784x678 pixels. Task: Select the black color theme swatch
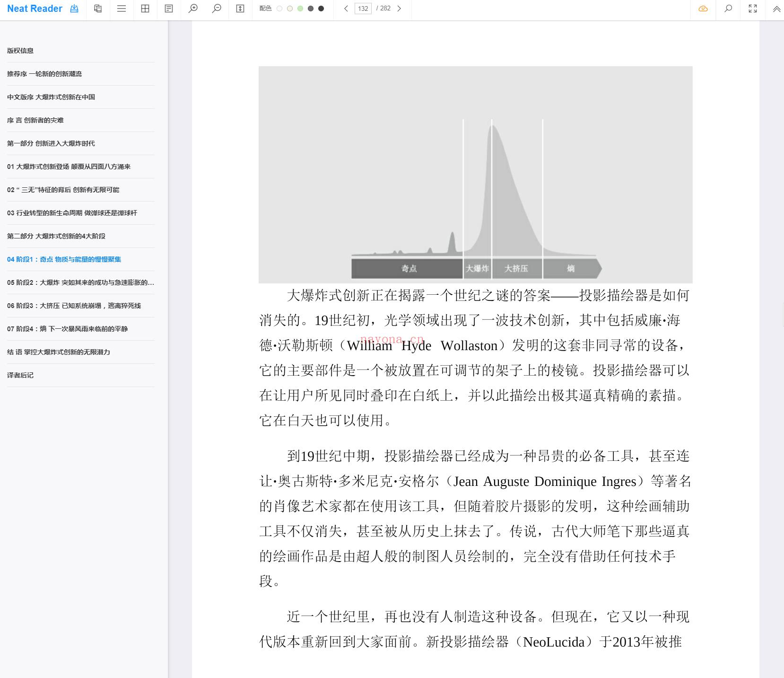[x=321, y=9]
